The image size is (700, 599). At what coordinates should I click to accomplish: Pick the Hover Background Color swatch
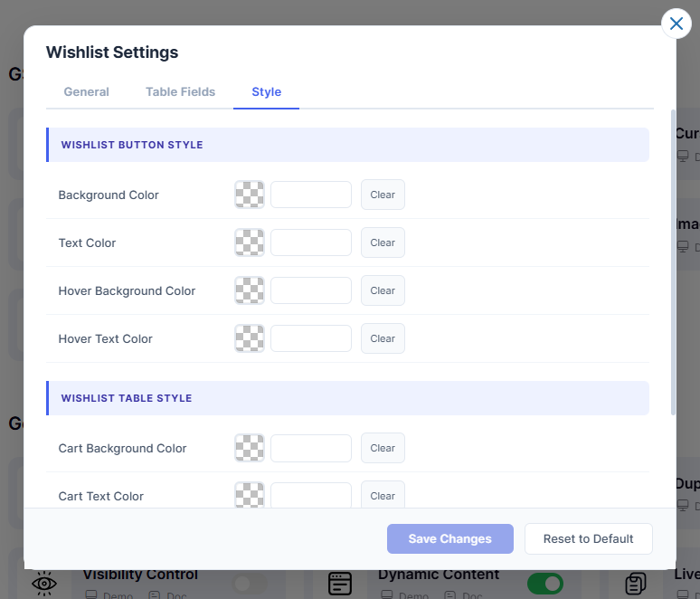(250, 290)
